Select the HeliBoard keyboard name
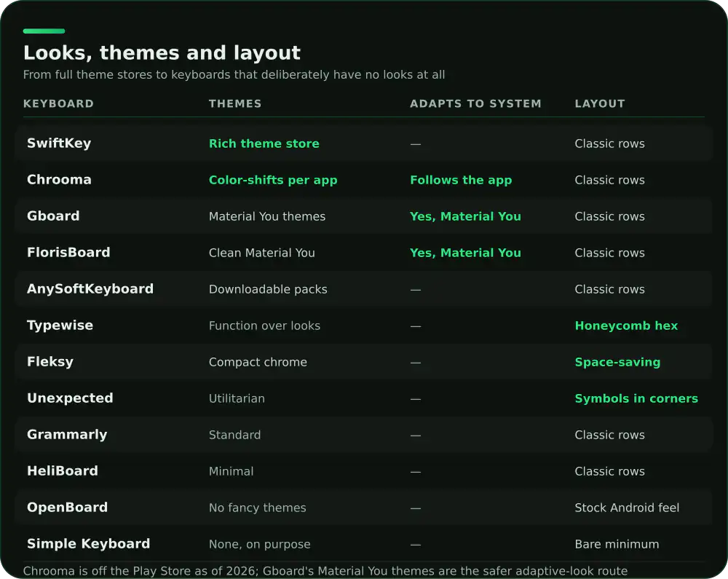Image resolution: width=728 pixels, height=579 pixels. (62, 470)
